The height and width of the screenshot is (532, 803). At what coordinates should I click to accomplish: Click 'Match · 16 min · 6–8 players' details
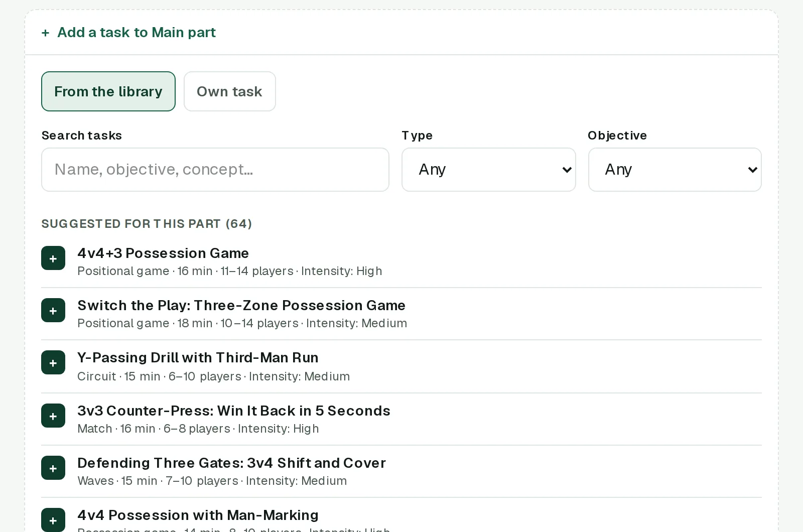click(x=198, y=429)
